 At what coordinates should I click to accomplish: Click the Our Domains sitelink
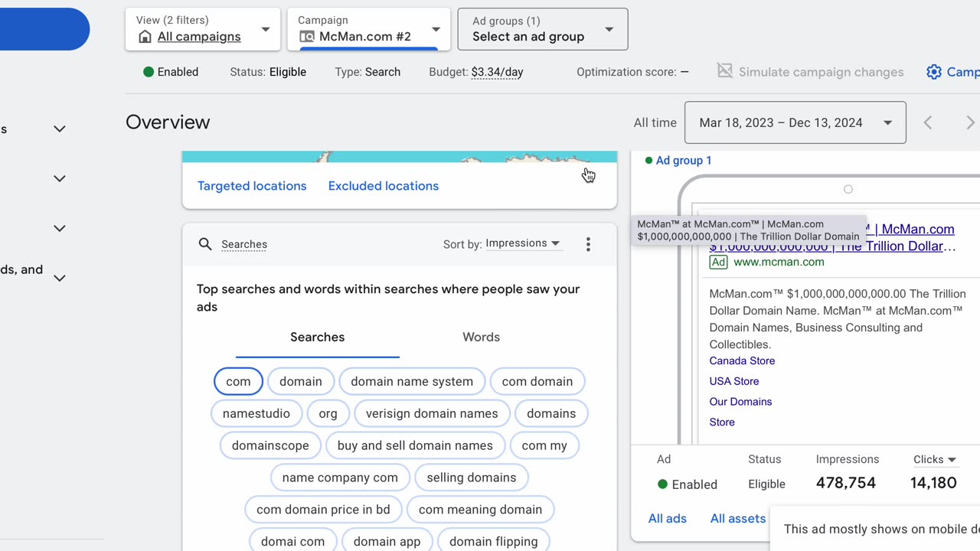click(x=740, y=402)
